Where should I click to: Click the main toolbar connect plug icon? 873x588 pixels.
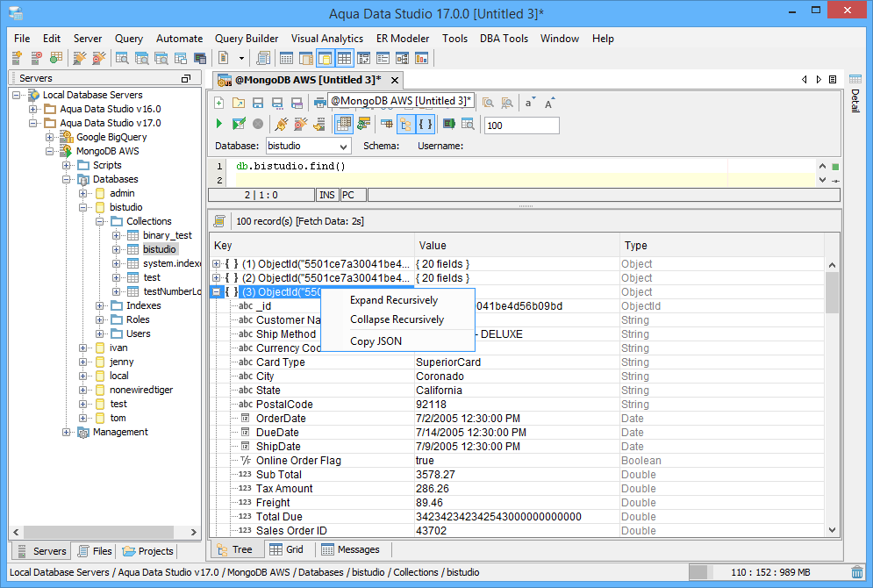pos(80,58)
